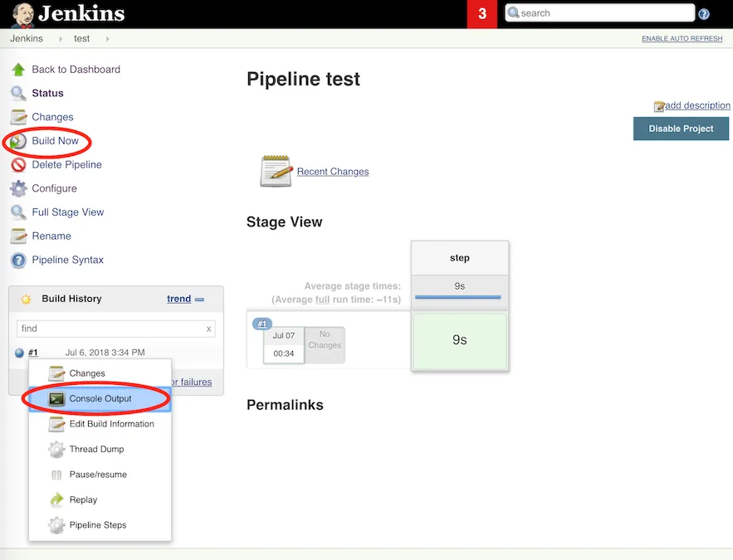
Task: Collapse the Build History trend minus icon
Action: pos(199,299)
